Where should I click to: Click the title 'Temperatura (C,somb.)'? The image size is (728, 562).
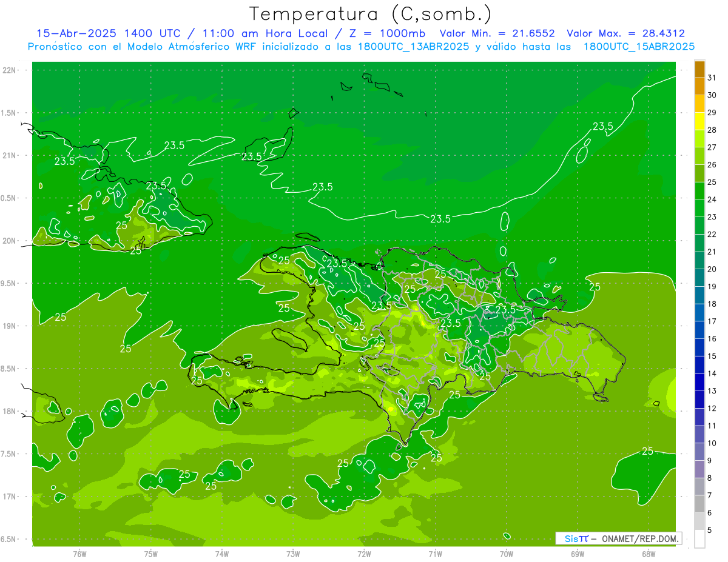tap(371, 14)
